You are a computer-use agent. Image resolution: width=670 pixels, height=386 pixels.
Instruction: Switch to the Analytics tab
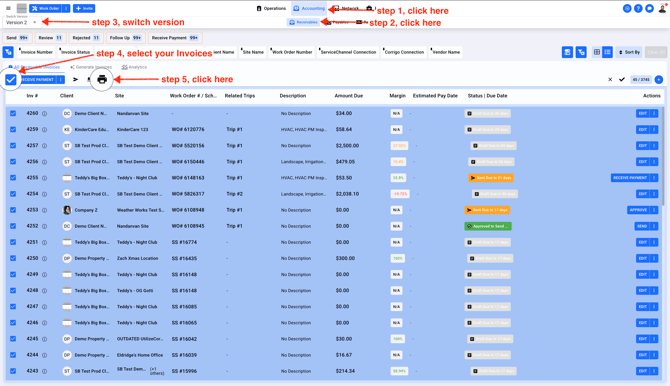134,67
